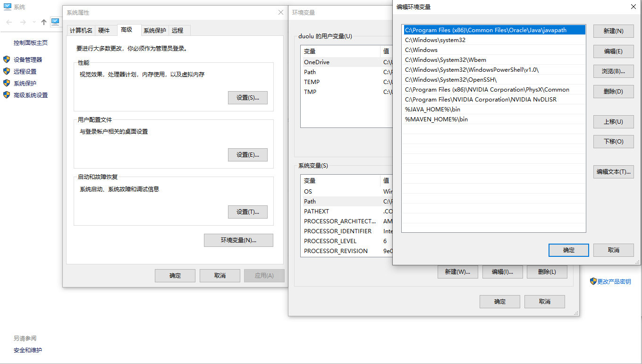The width and height of the screenshot is (642, 364).
Task: Click 取消 in 系统属性 dialog
Action: pyautogui.click(x=220, y=276)
